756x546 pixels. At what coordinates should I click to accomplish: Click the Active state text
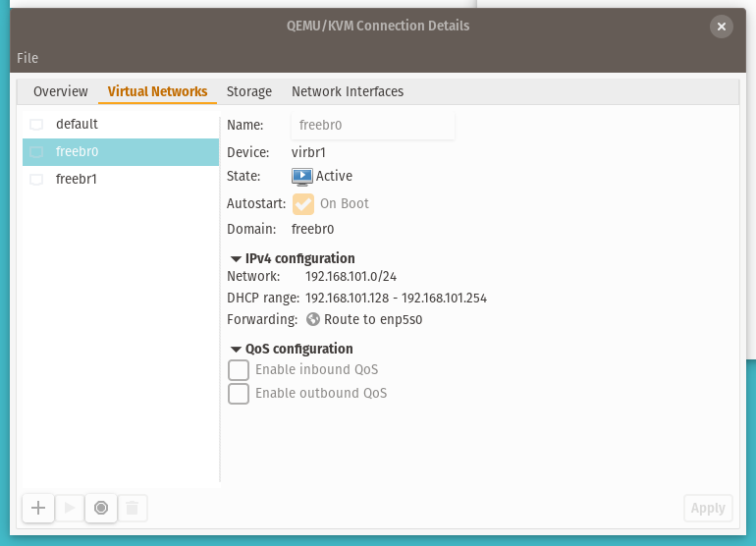pos(334,176)
